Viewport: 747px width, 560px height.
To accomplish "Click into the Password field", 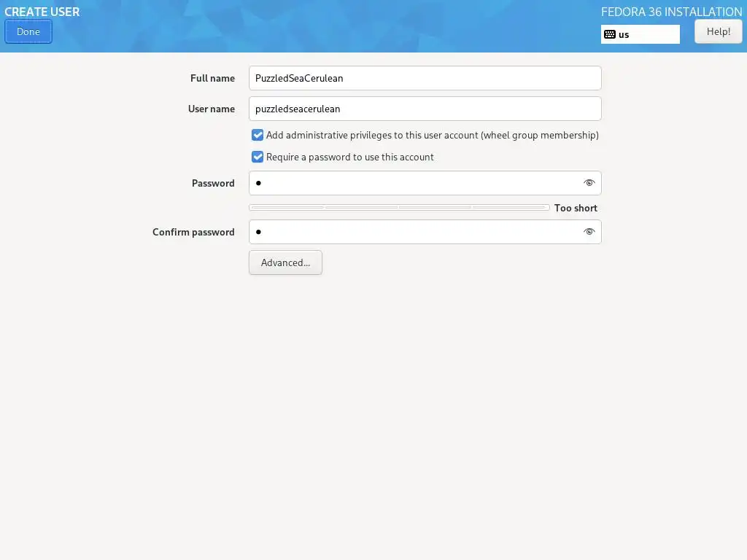I will 425,183.
